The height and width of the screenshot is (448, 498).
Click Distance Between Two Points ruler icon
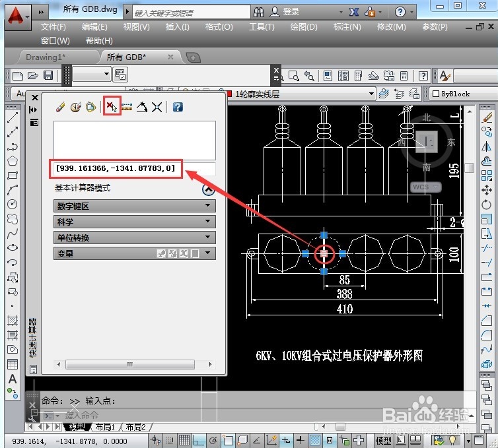click(x=127, y=108)
